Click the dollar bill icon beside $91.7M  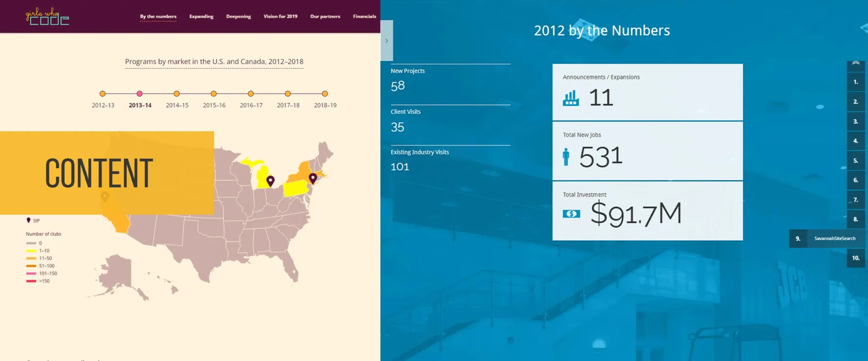click(571, 214)
